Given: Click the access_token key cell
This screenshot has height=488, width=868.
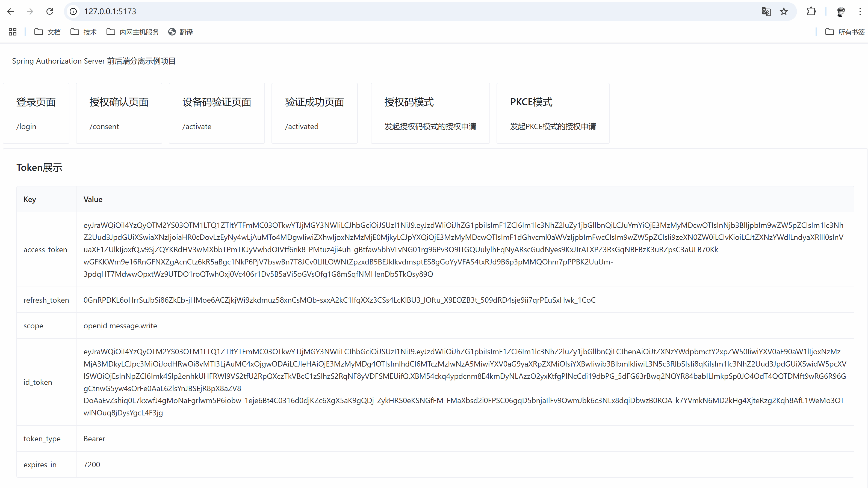Looking at the screenshot, I should (x=46, y=249).
